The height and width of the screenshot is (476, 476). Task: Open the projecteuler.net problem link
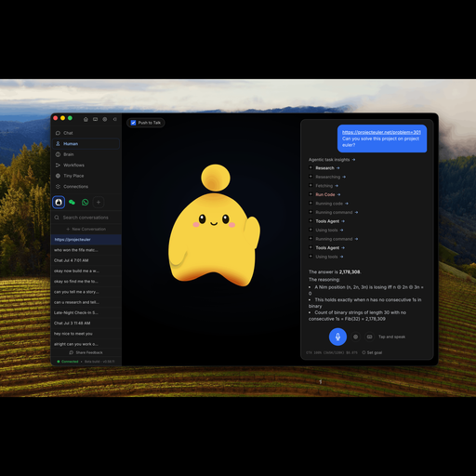(381, 132)
